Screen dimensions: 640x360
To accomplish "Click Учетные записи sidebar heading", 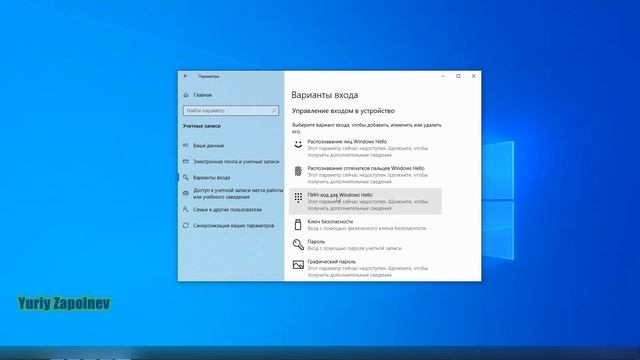I will (x=202, y=127).
